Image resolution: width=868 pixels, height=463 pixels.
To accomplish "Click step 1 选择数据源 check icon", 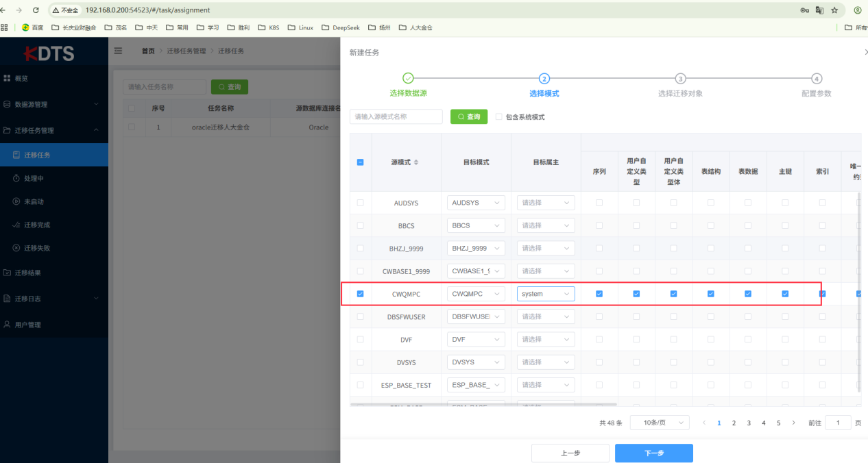I will (x=407, y=78).
